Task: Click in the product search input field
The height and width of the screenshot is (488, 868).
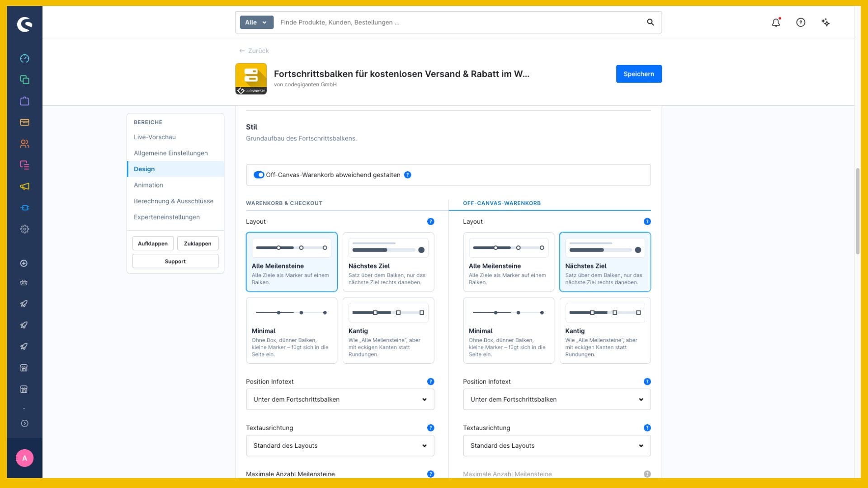Action: (459, 22)
